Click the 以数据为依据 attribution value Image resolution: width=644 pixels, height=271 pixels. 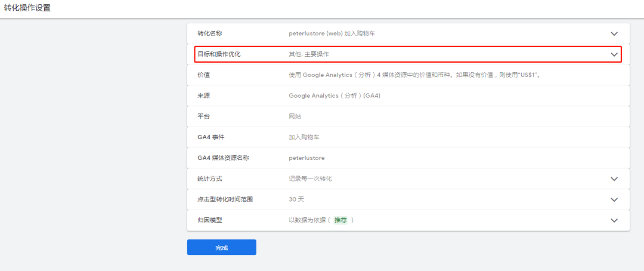pyautogui.click(x=307, y=220)
